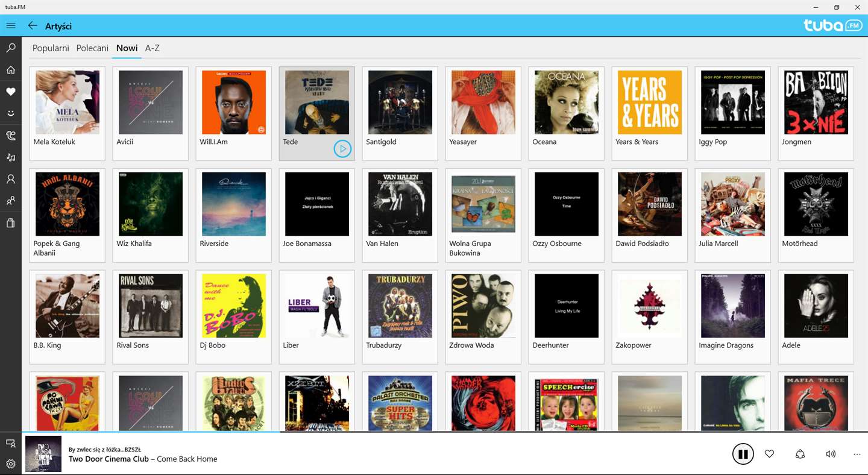
Task: Open the Rival Sons artist tile
Action: [151, 317]
